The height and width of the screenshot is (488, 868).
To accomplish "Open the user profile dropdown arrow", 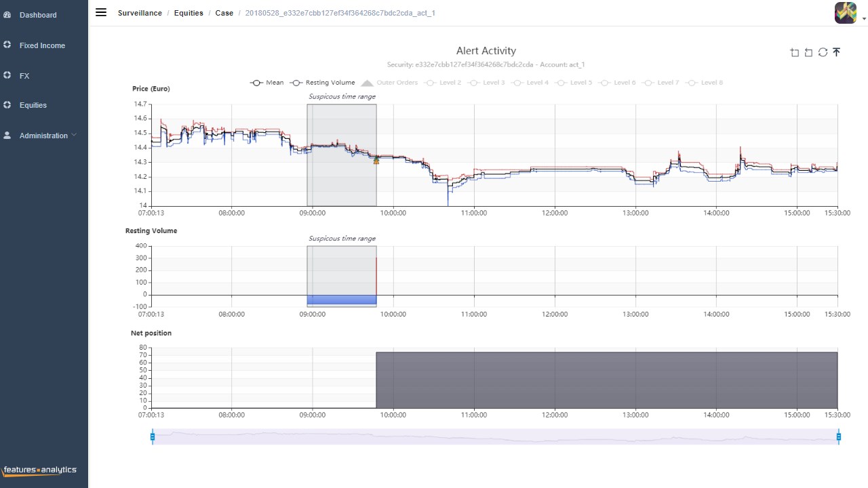I will coord(864,20).
